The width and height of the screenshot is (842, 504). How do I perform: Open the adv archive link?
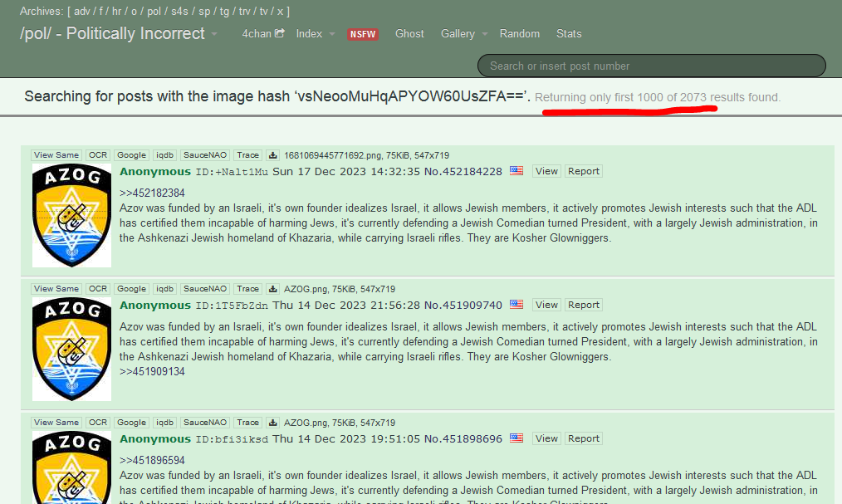click(82, 11)
